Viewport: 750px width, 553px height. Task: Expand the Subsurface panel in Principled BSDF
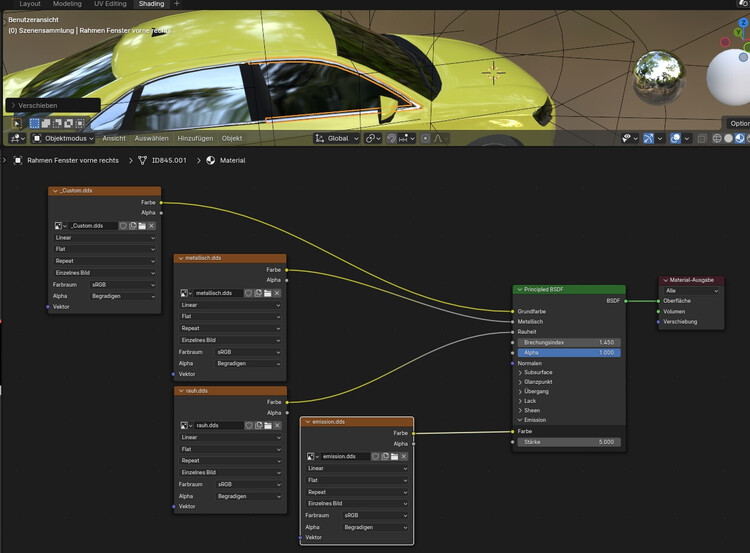click(x=539, y=372)
